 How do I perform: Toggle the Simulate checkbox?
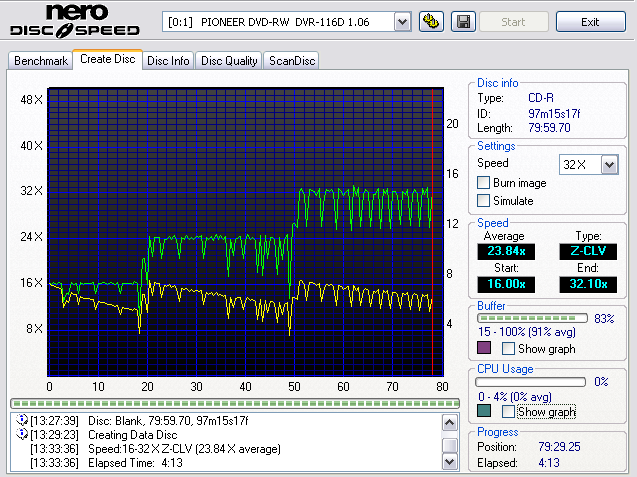click(x=484, y=201)
